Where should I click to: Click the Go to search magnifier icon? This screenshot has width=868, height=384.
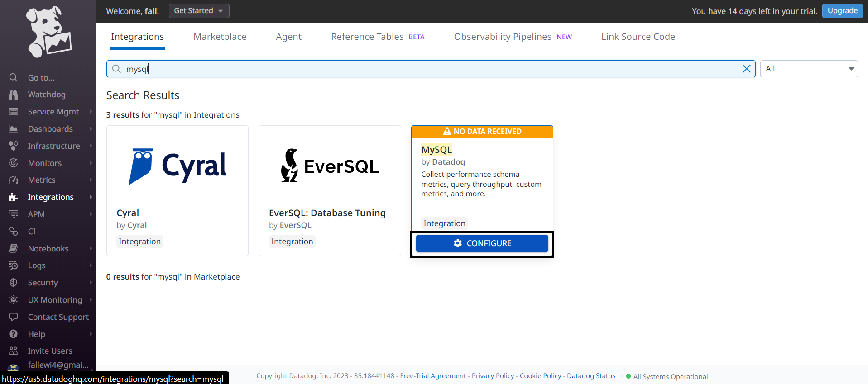tap(14, 77)
